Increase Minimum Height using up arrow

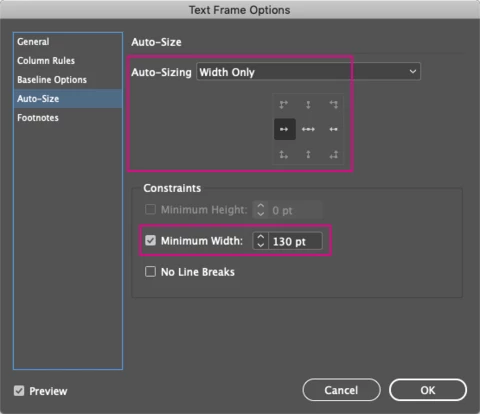pyautogui.click(x=261, y=206)
